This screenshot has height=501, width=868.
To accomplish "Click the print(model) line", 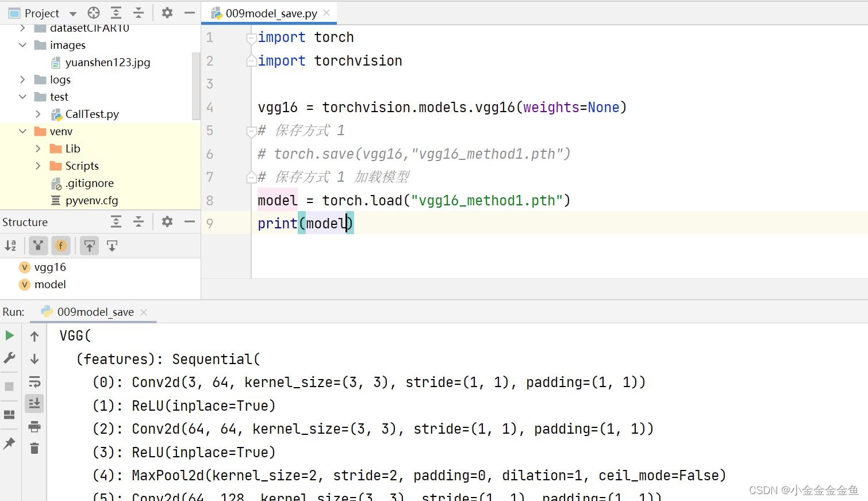I will (x=305, y=223).
